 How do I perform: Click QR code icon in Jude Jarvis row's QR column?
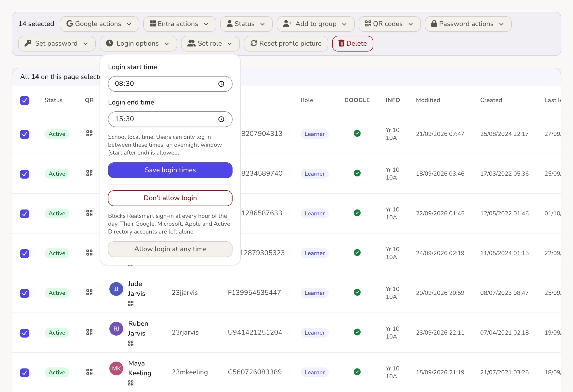(x=89, y=292)
